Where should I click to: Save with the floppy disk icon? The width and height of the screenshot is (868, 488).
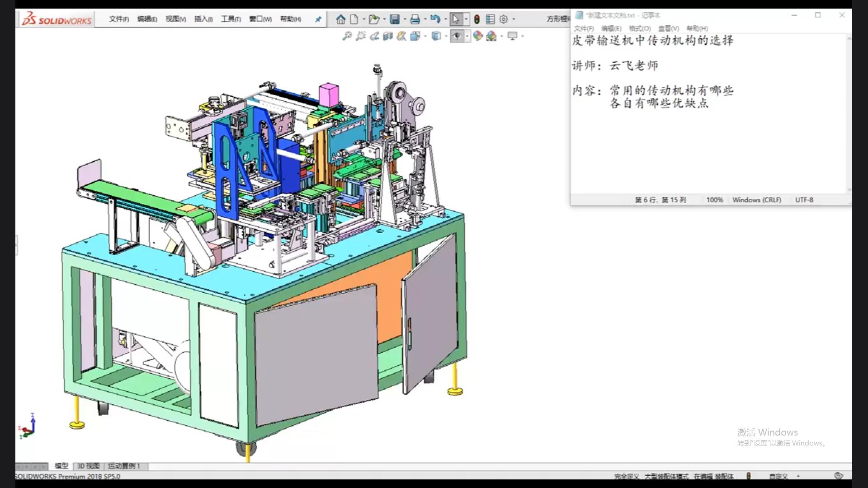(395, 19)
